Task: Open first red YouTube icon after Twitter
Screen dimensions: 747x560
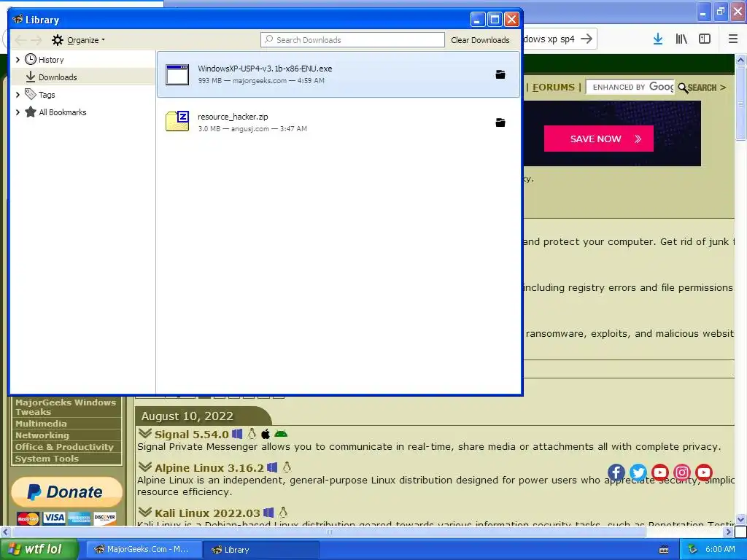Action: point(659,472)
